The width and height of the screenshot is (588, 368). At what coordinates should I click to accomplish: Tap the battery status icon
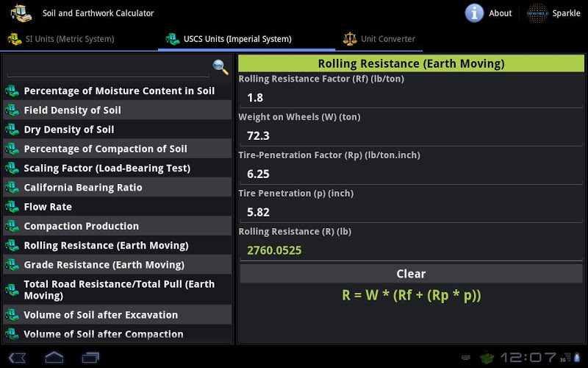click(x=577, y=358)
